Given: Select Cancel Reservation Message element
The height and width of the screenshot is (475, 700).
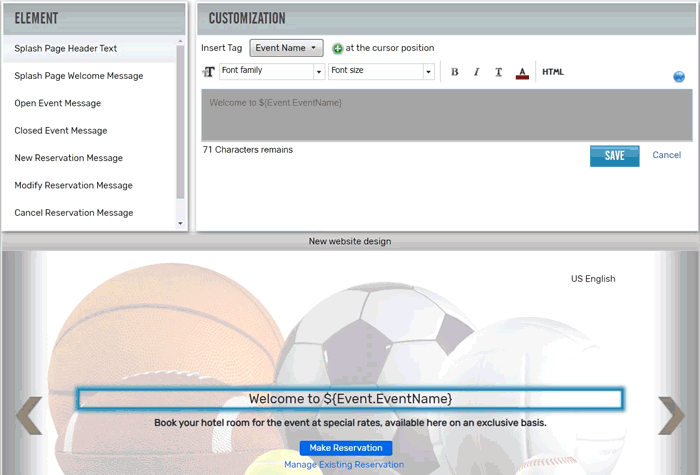Looking at the screenshot, I should [x=89, y=213].
